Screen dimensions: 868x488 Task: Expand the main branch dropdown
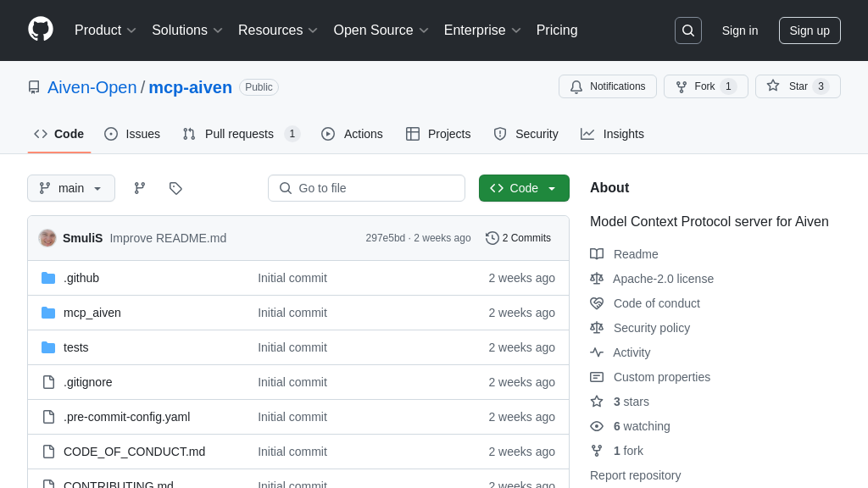[x=71, y=188]
